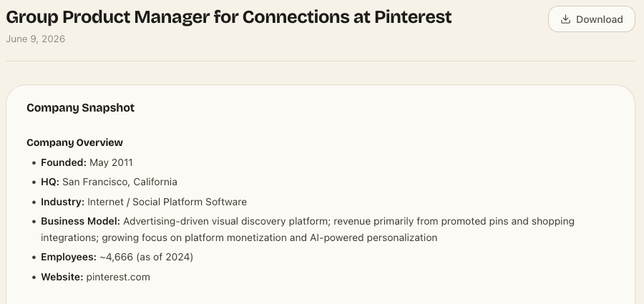Click the Company Overview subheading
Screen dimensions: 644x304
[x=74, y=142]
